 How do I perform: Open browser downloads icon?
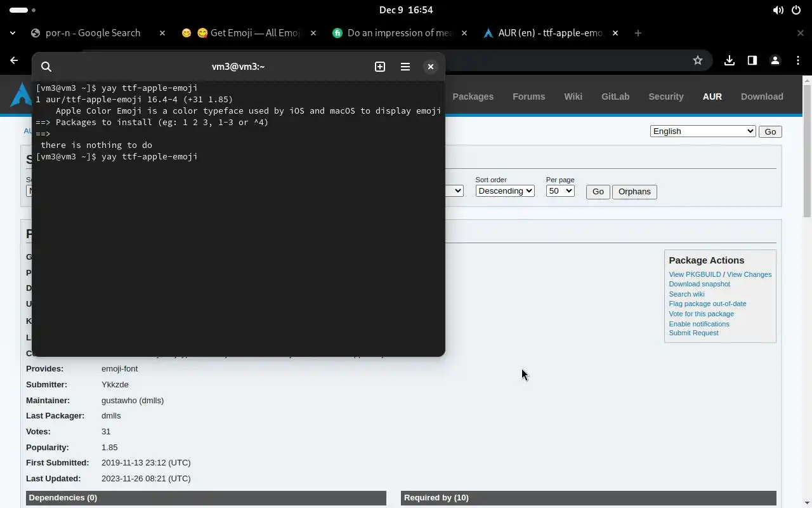730,60
